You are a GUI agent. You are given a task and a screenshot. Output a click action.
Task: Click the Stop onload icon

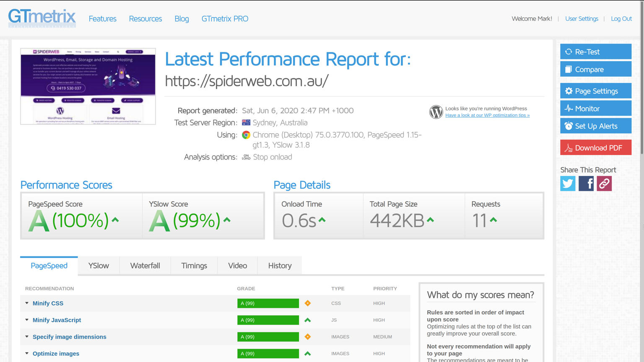[x=246, y=157]
